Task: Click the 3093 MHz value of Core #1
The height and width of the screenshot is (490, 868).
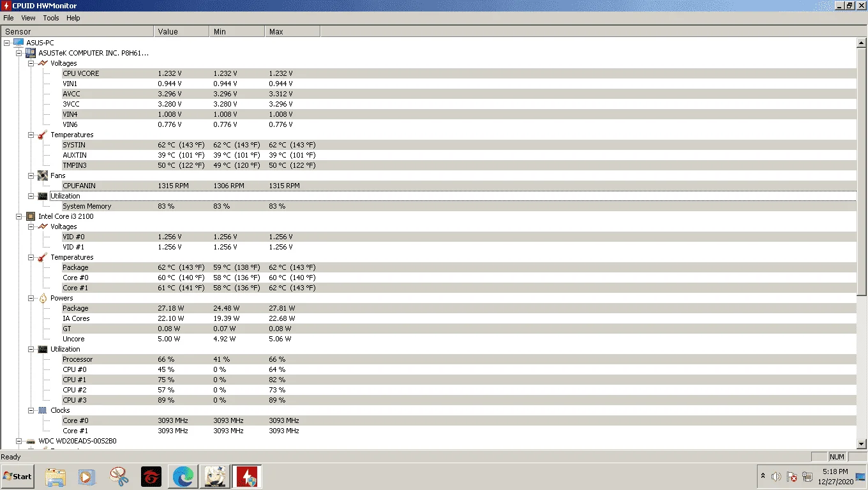Action: [x=173, y=431]
